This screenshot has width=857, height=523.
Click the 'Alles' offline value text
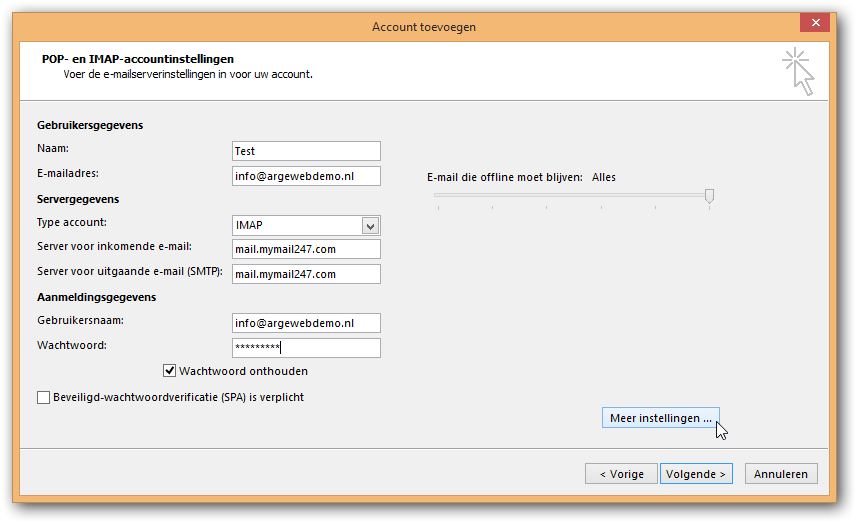click(x=604, y=177)
